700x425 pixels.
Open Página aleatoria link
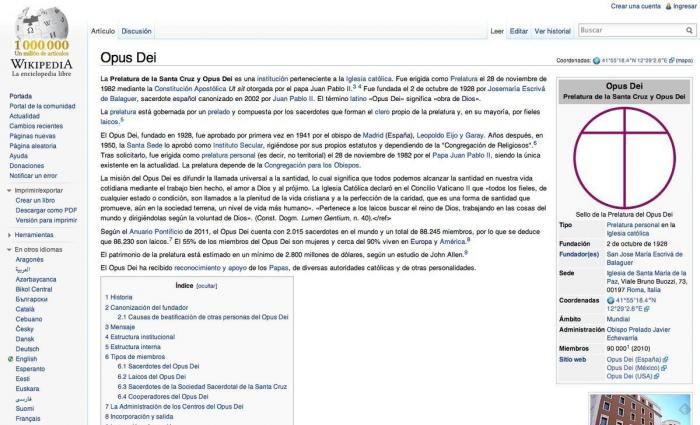(33, 146)
